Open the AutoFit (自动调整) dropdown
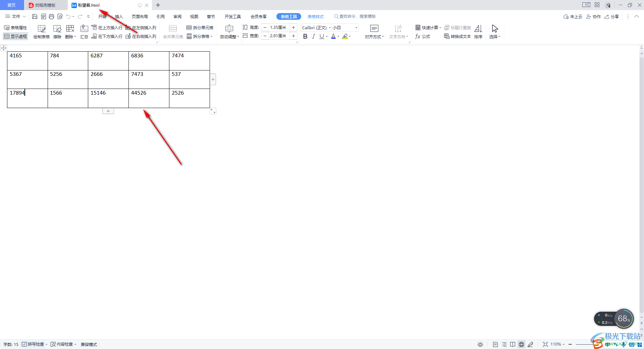The image size is (644, 349). pyautogui.click(x=229, y=32)
